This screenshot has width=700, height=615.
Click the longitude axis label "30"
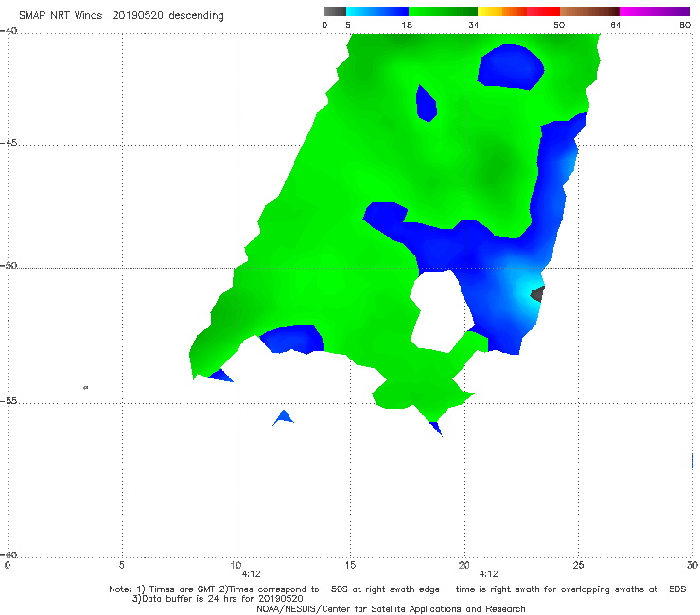point(692,565)
